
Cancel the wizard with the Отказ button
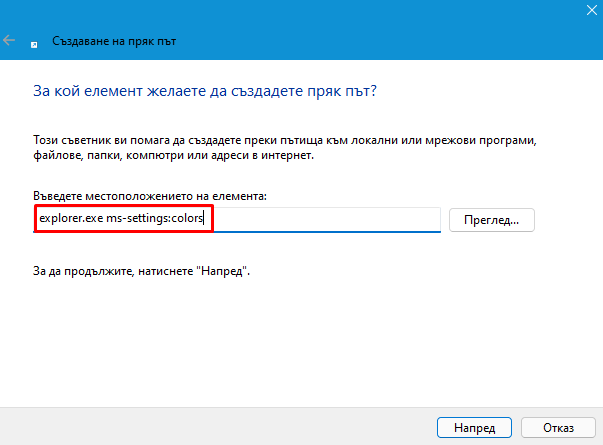point(558,428)
